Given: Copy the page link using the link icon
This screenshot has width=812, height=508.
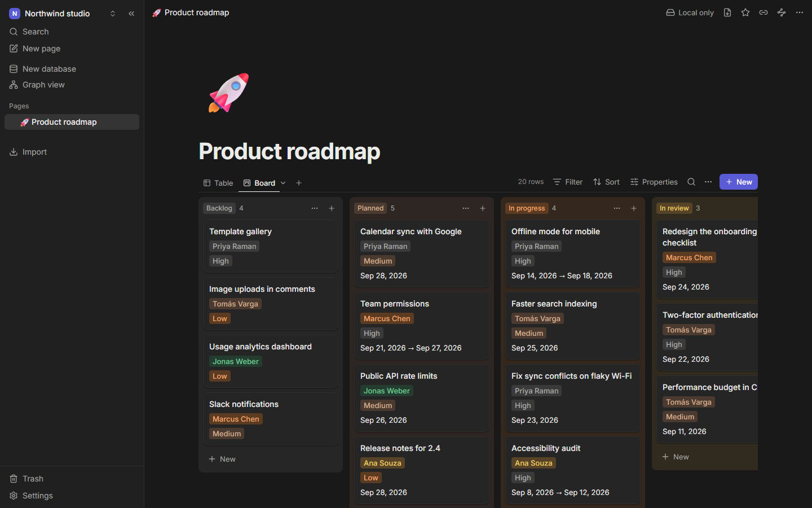Looking at the screenshot, I should pos(764,12).
